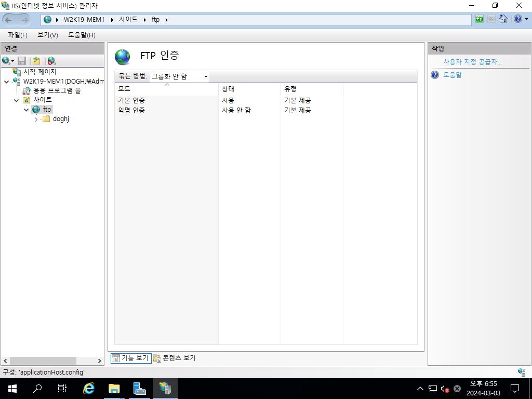The image size is (532, 399).
Task: Select the ftp site in the tree
Action: [x=47, y=109]
